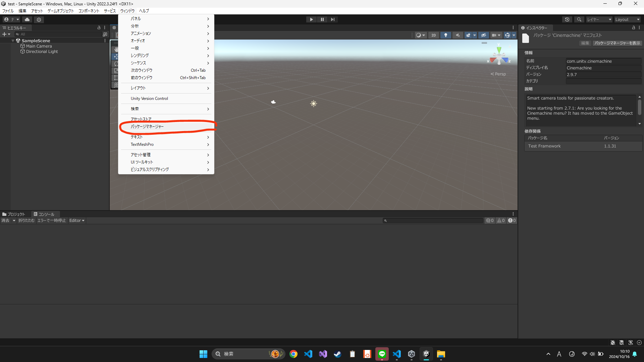Open the Layout dropdown
The image size is (644, 362).
pyautogui.click(x=627, y=19)
